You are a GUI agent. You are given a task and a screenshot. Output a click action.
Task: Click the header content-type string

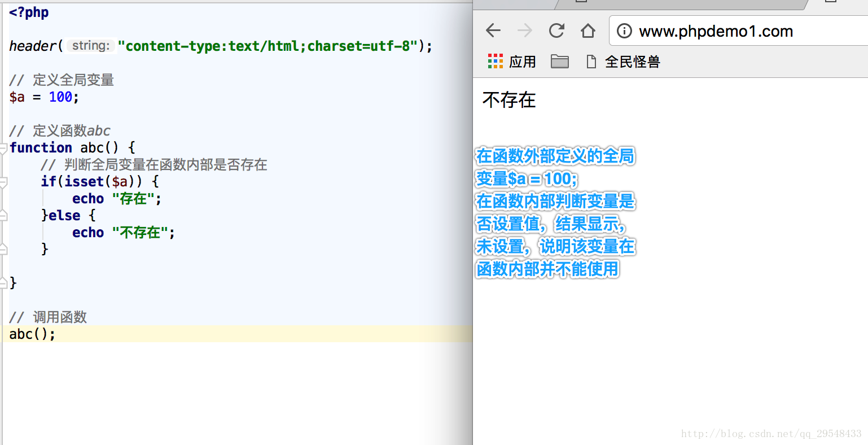[x=268, y=46]
